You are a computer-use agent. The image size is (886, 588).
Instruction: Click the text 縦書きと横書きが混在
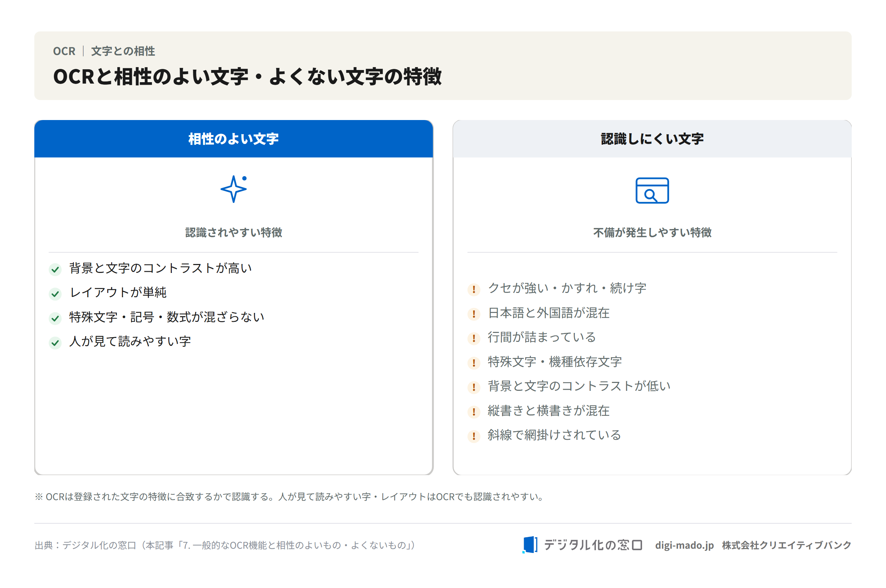[548, 410]
